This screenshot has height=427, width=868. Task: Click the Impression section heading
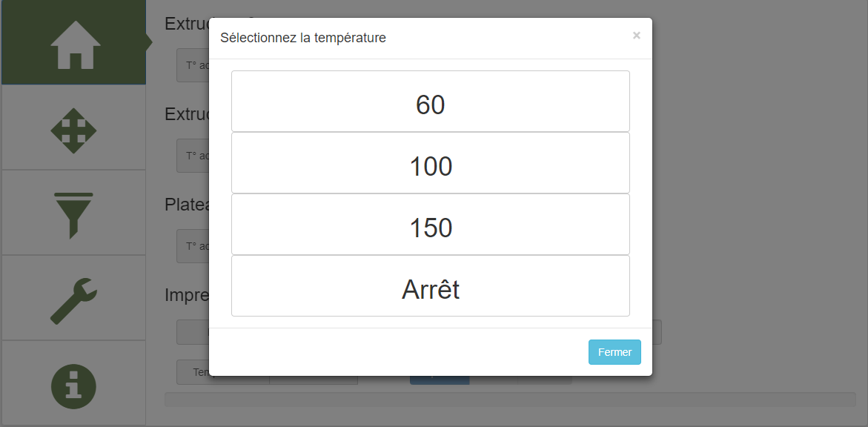(x=187, y=295)
